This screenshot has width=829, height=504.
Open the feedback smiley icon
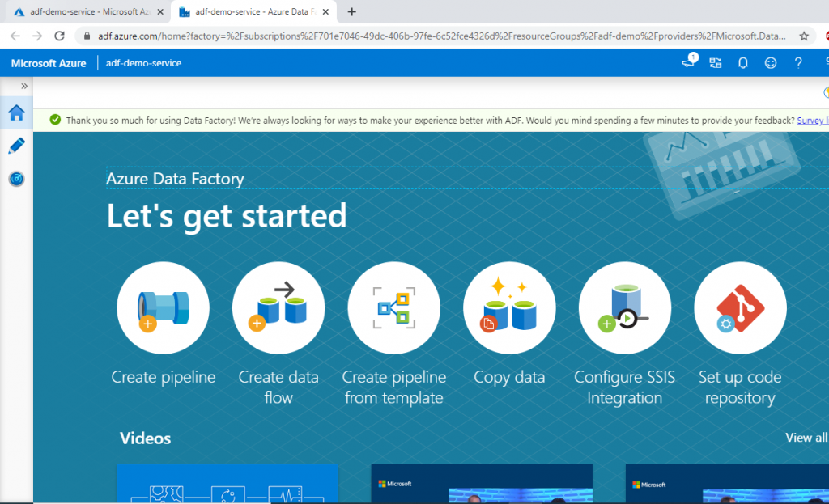pos(771,63)
